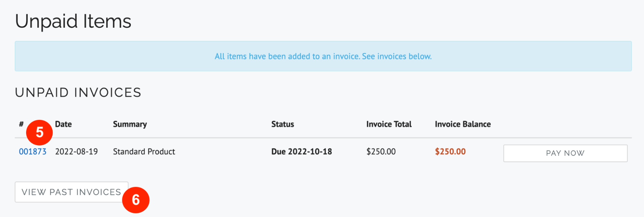This screenshot has width=644, height=217.
Task: Select the Unpaid Items page heading
Action: point(74,21)
